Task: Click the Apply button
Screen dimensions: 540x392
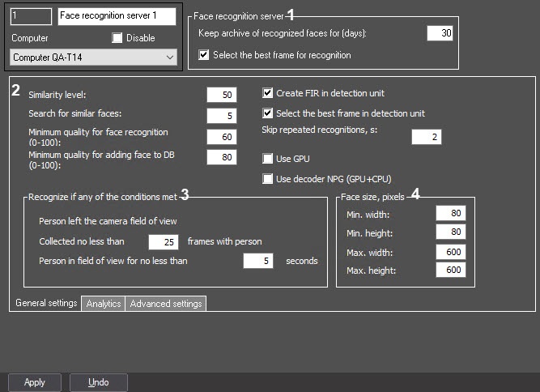Action: tap(35, 382)
